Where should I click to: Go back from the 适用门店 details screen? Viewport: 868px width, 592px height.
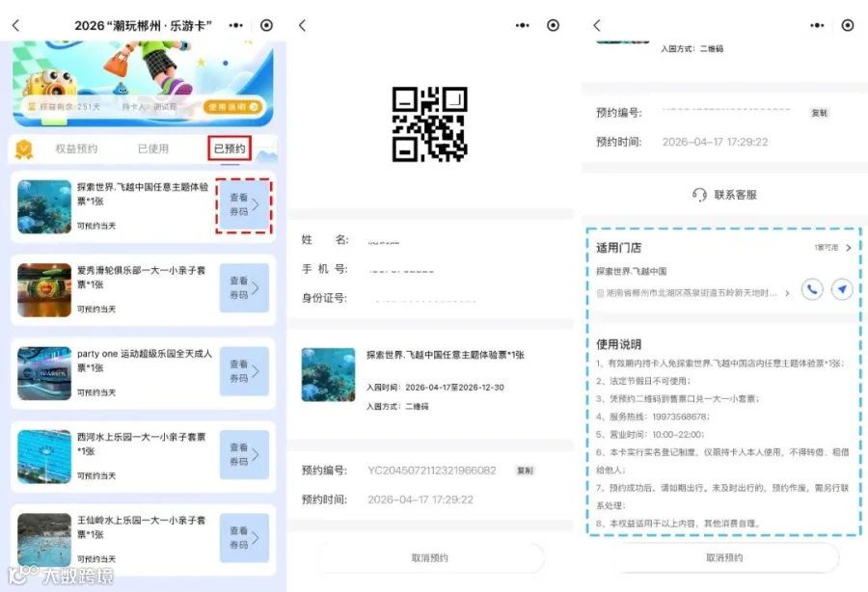[597, 25]
